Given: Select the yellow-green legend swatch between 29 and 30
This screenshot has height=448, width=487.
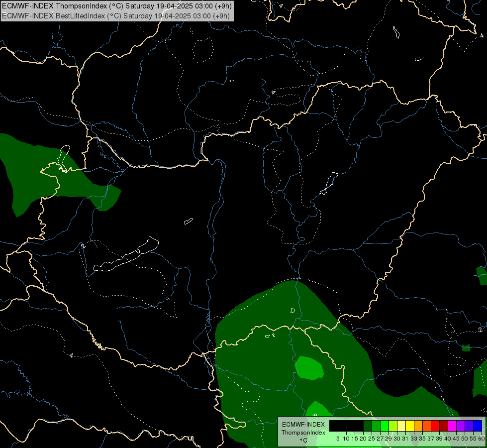Looking at the screenshot, I should pyautogui.click(x=393, y=426).
